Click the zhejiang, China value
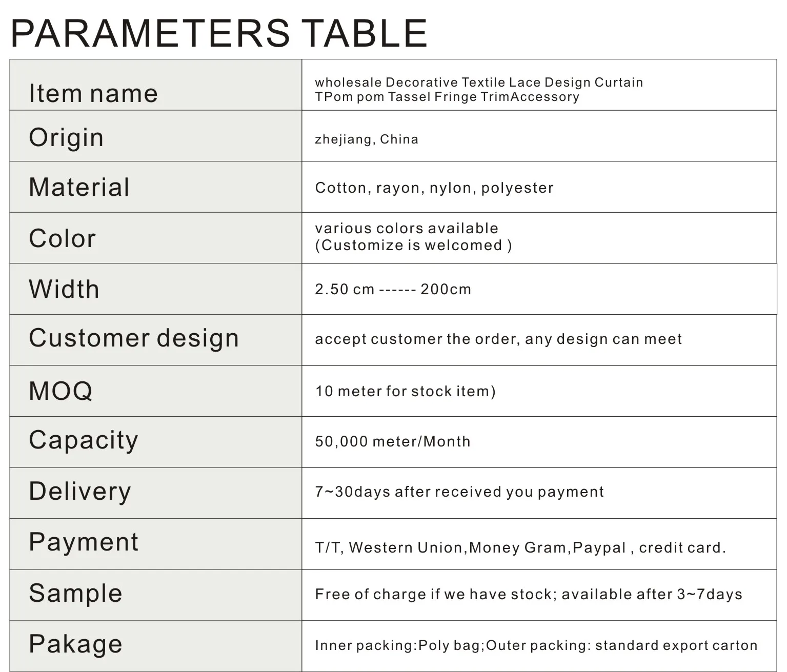This screenshot has height=672, width=787. (367, 139)
